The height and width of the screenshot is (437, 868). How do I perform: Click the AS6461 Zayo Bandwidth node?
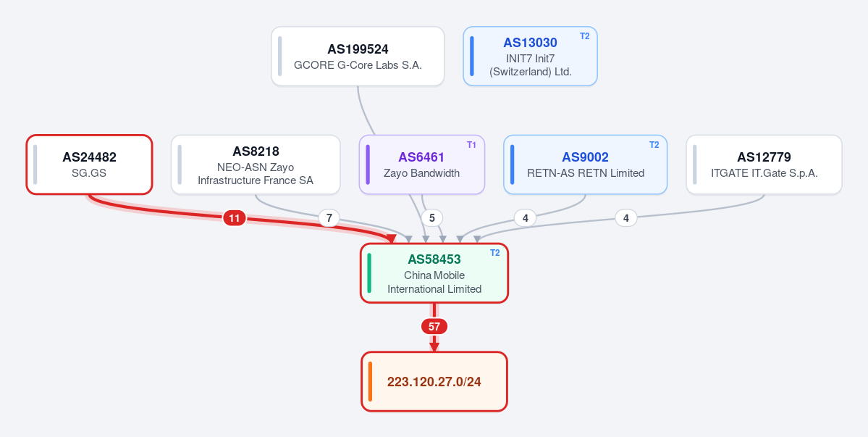click(x=422, y=165)
